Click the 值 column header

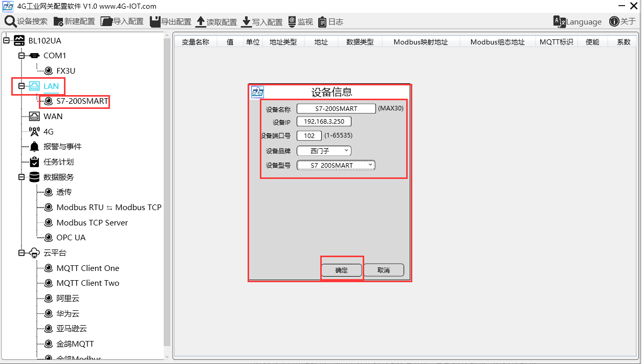click(x=230, y=42)
